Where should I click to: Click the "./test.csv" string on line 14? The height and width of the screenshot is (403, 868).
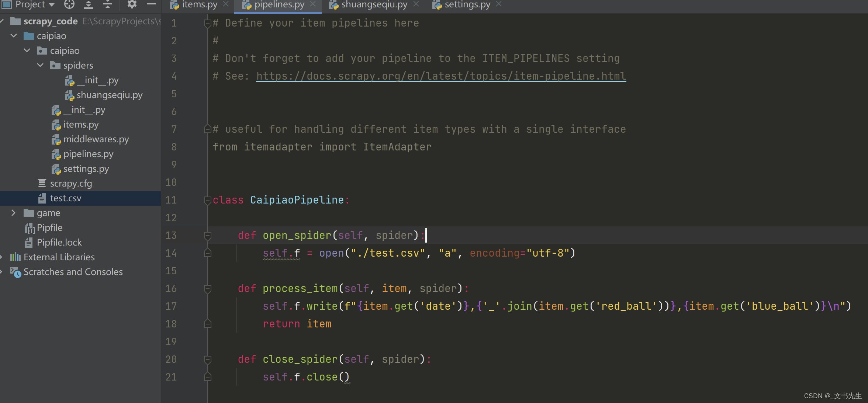pos(388,253)
